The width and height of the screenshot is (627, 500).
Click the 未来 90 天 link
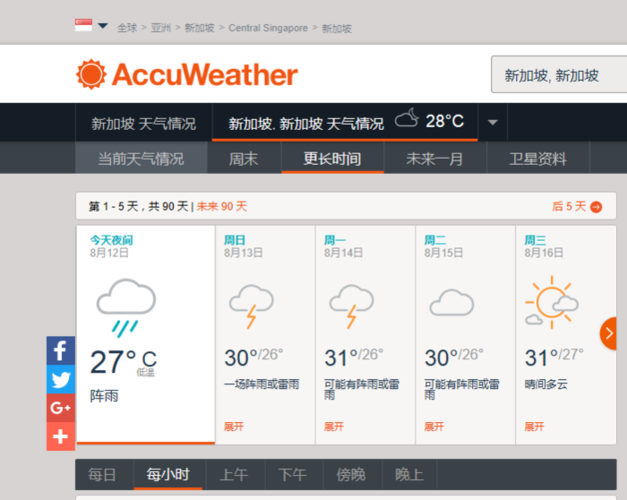point(222,206)
